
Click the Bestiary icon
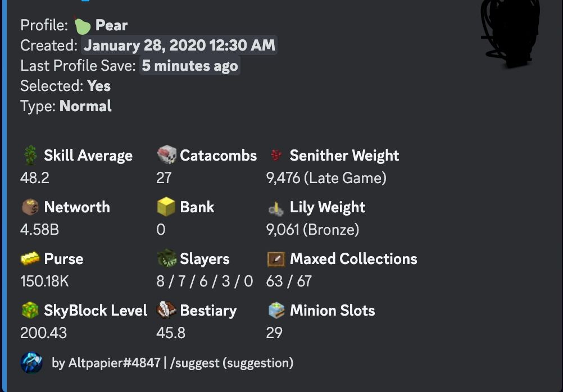(166, 311)
